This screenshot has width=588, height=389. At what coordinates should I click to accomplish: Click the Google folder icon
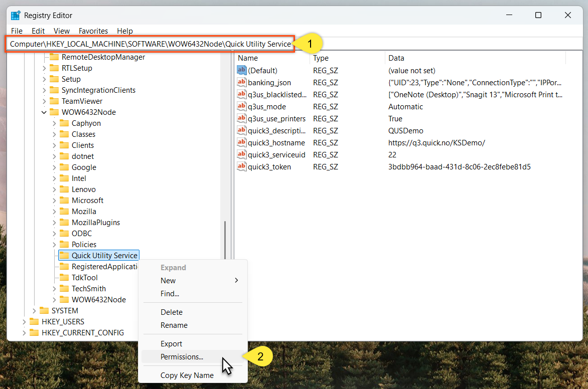[65, 167]
